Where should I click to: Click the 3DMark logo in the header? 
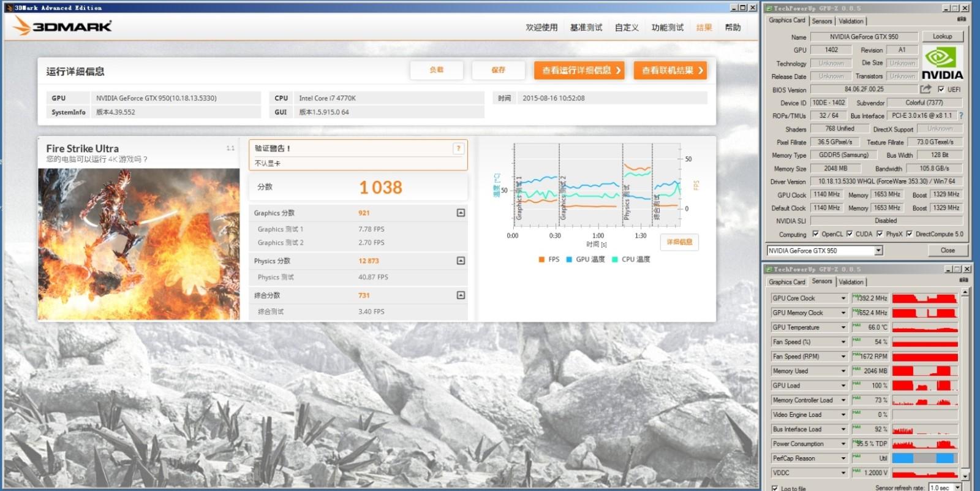click(63, 26)
